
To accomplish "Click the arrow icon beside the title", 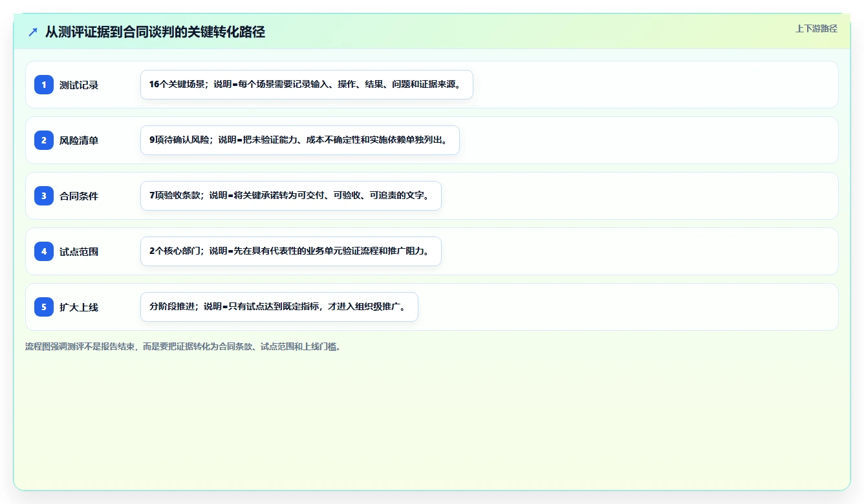I will (x=33, y=32).
